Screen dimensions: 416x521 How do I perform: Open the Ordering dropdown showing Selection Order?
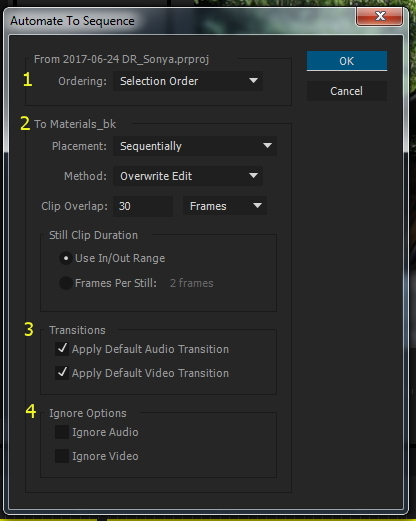click(188, 81)
